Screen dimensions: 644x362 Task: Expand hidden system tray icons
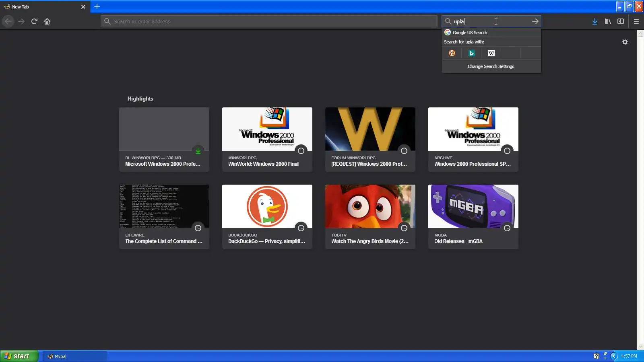(x=614, y=356)
